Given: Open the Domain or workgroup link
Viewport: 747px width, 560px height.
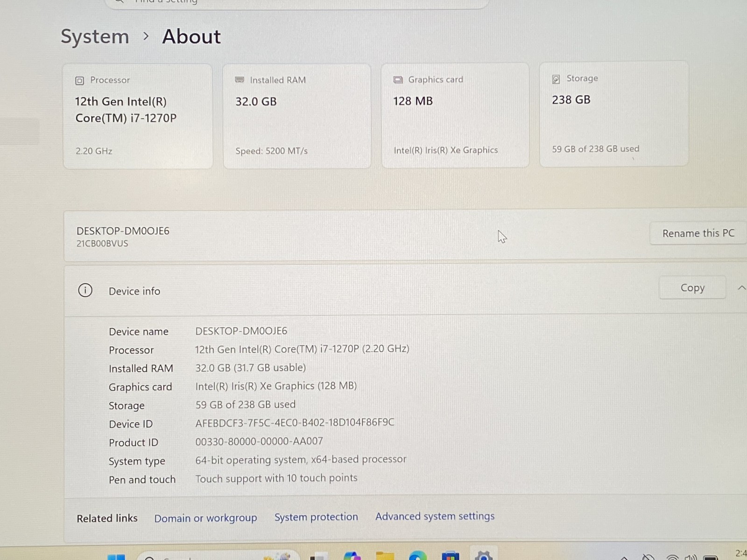Looking at the screenshot, I should [205, 518].
